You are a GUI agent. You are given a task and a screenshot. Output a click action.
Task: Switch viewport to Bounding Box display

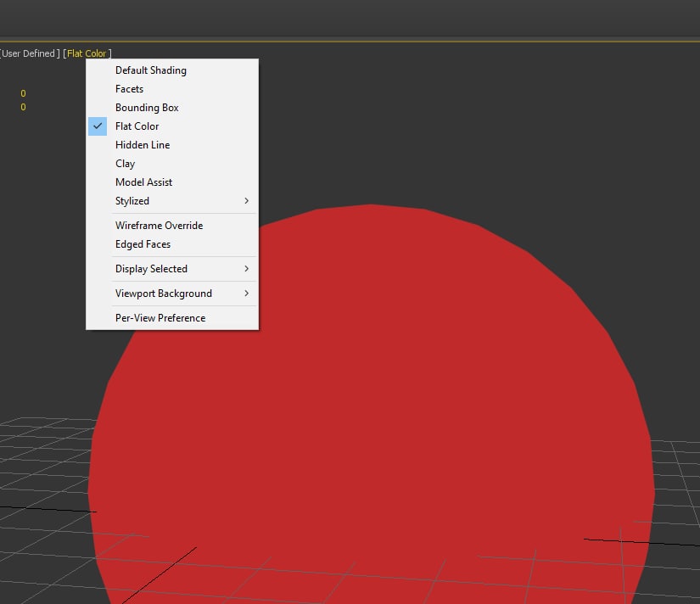[x=172, y=108]
